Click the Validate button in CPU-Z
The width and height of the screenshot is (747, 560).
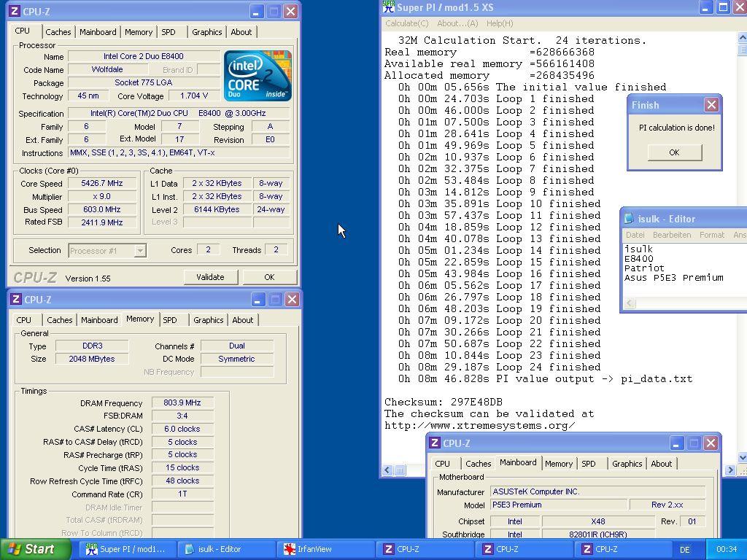point(211,277)
